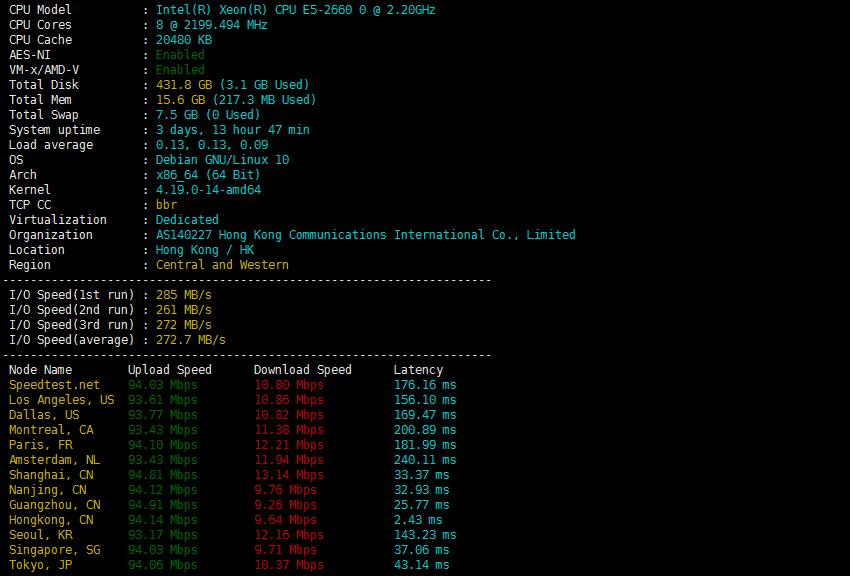Select the Shanghai, CN node name
The image size is (850, 576).
(51, 475)
